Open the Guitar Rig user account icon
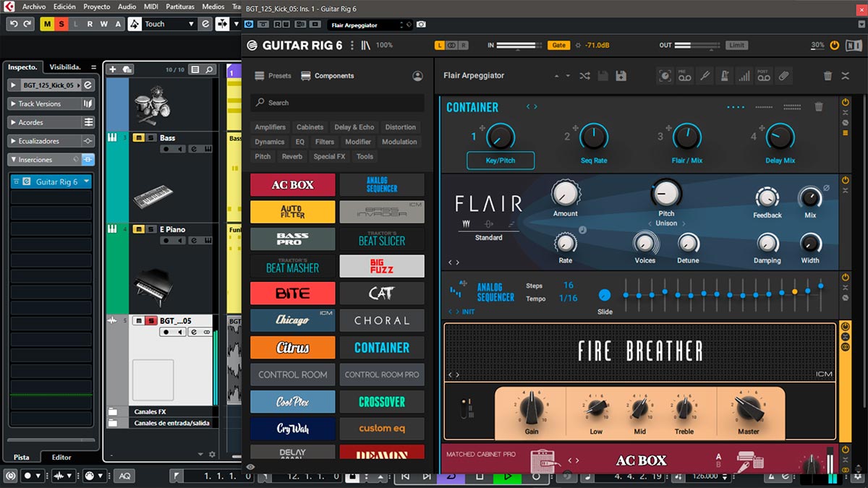The height and width of the screenshot is (488, 868). 417,75
